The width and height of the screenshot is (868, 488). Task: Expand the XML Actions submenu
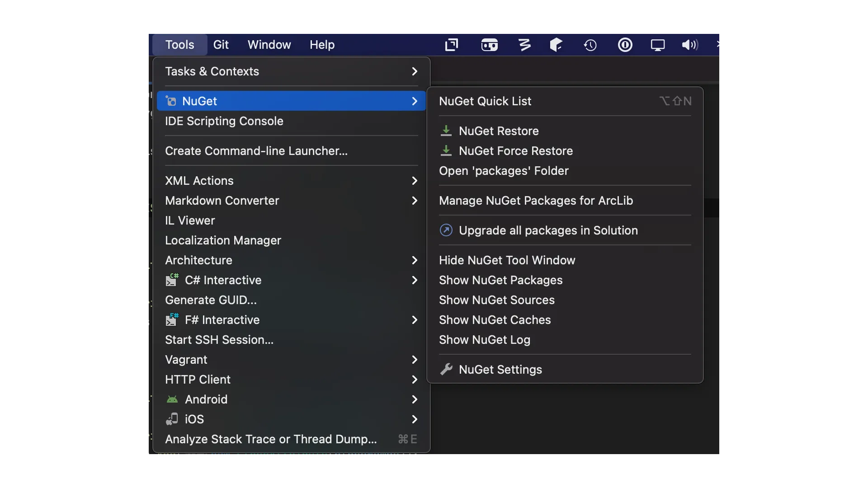(x=290, y=181)
